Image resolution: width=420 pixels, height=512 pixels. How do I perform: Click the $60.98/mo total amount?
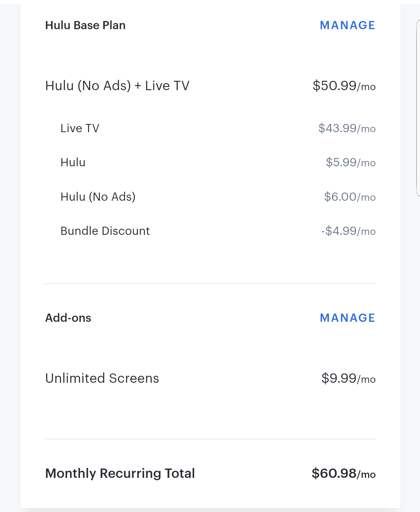344,473
